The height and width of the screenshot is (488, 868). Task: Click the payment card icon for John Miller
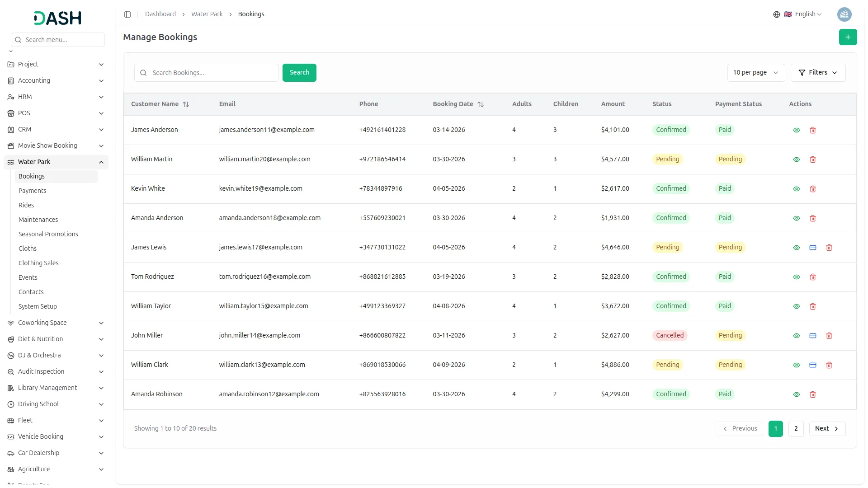click(x=812, y=336)
